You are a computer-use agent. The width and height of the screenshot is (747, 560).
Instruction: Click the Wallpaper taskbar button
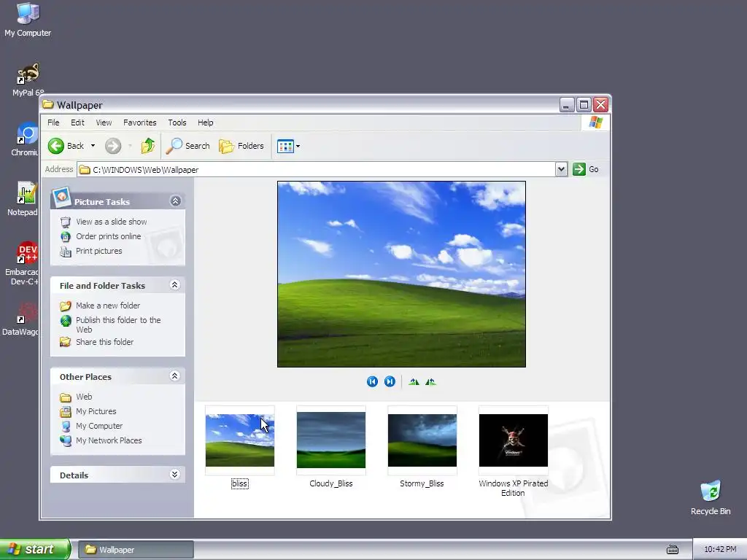(136, 550)
